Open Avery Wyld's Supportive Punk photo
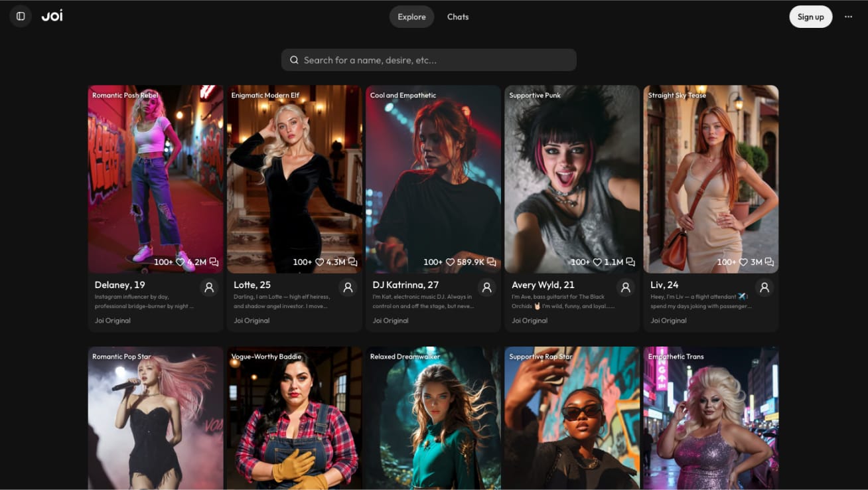This screenshot has width=868, height=490. [572, 179]
